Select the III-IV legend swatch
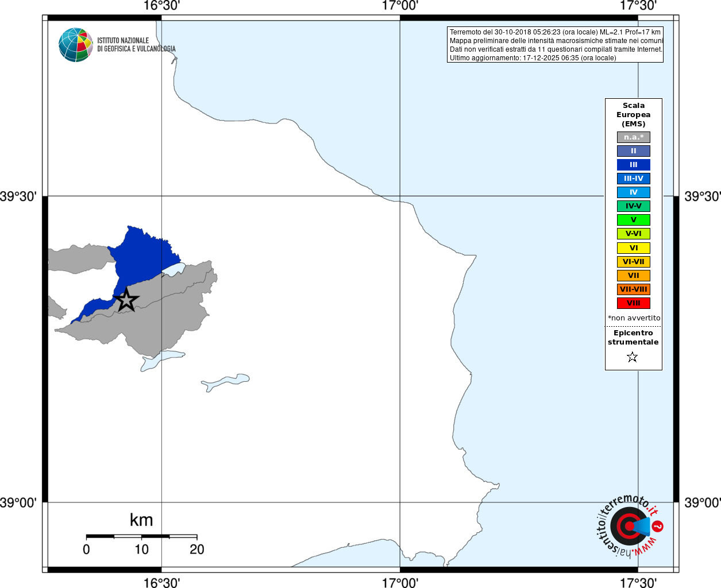The width and height of the screenshot is (721, 588). pos(634,179)
